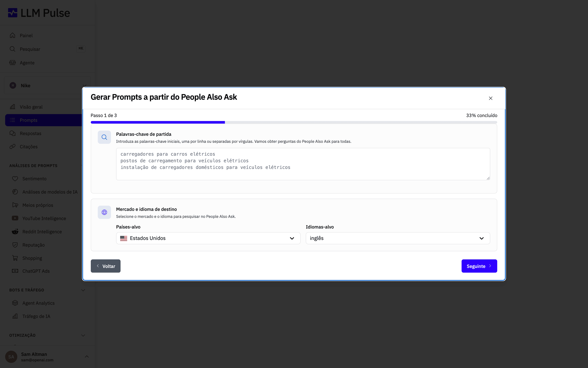Click the "Passo 1 de 3" label

click(104, 115)
